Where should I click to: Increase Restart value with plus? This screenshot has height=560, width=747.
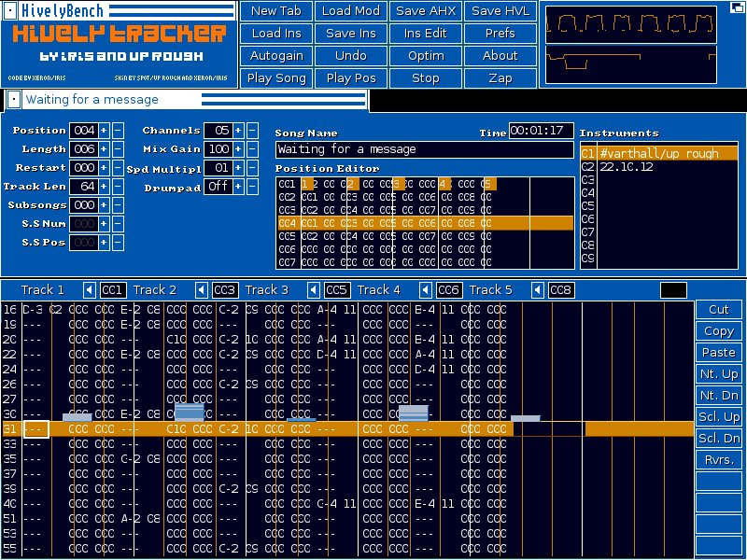[104, 168]
